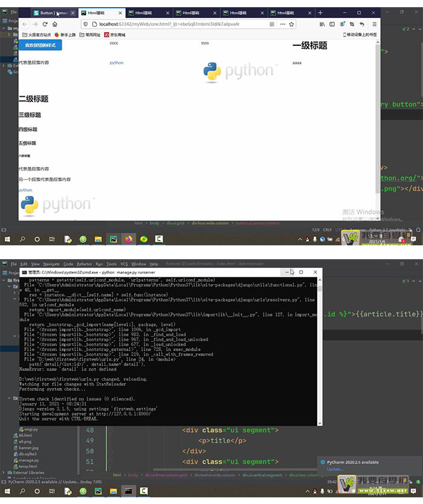Click breadcrumb div.twelve.wide.column
This screenshot has width=423, height=504.
[215, 475]
